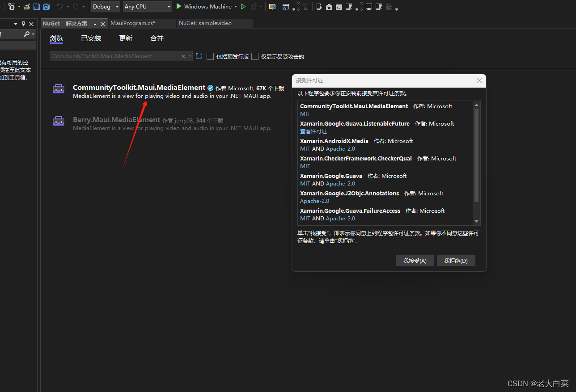The width and height of the screenshot is (576, 392).
Task: Open the NuGet search history dropdown
Action: 191,56
